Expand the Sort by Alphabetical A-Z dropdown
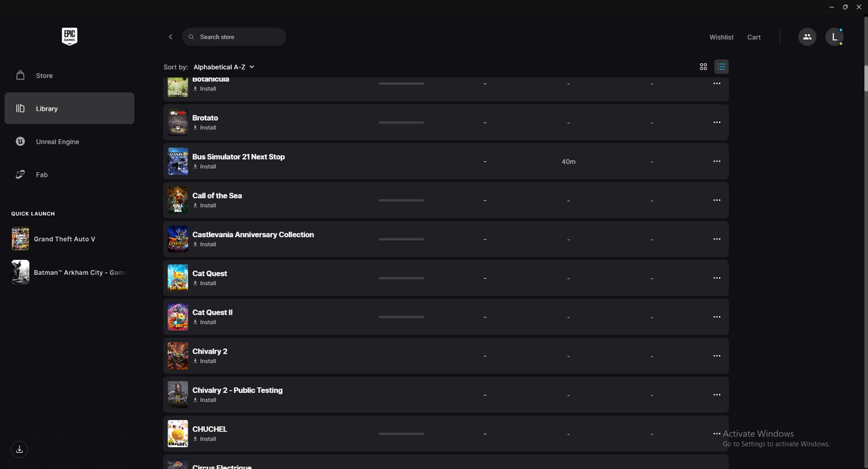This screenshot has width=868, height=469. [x=224, y=67]
